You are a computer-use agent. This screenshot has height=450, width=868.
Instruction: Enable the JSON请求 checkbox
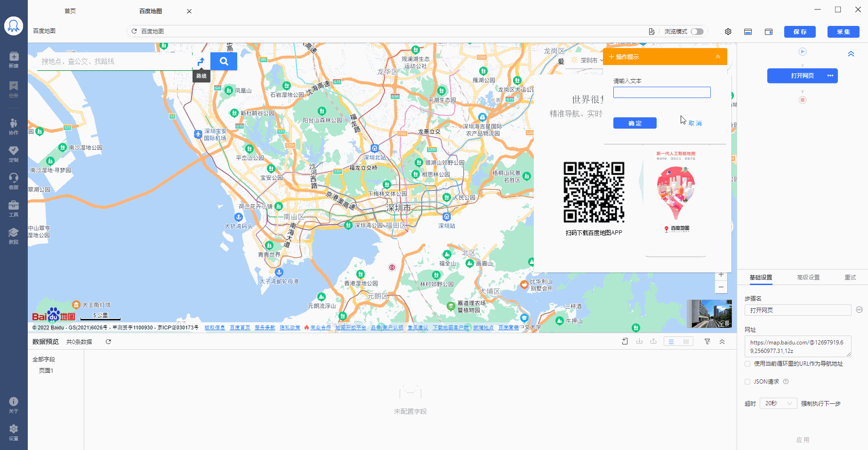coord(747,382)
